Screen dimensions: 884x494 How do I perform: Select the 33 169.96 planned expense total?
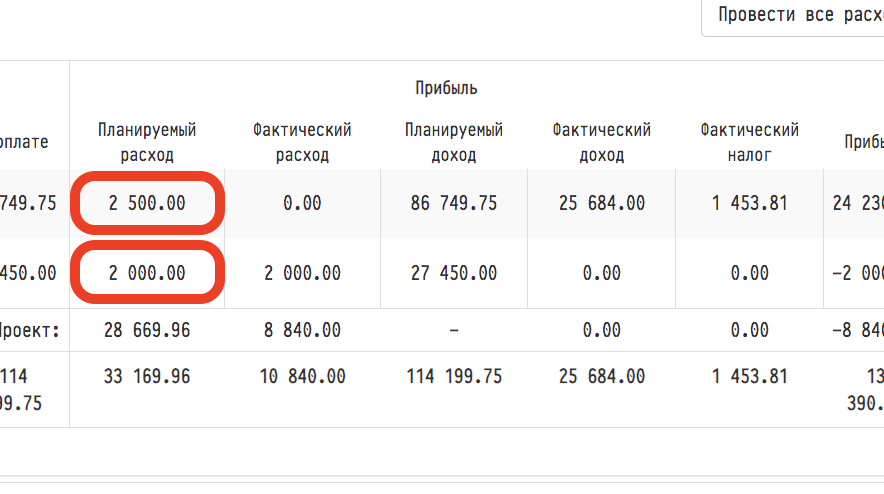(x=147, y=377)
